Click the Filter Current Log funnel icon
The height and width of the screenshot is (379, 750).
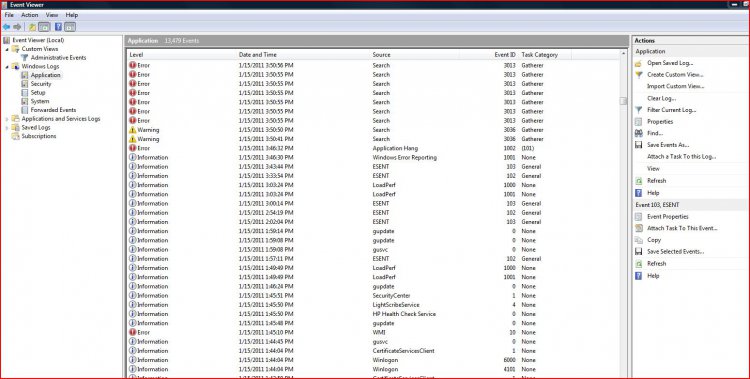pos(638,110)
